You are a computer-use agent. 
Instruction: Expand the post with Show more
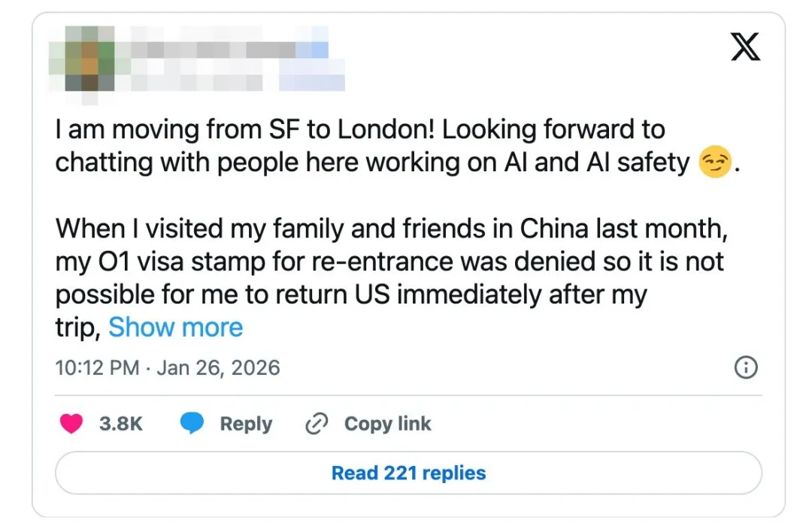[175, 327]
